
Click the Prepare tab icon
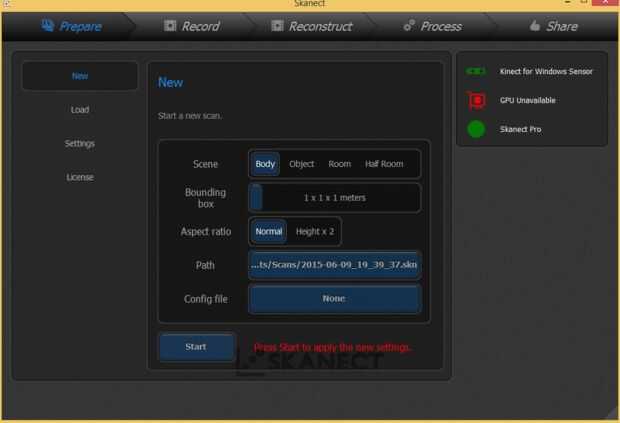pos(47,26)
